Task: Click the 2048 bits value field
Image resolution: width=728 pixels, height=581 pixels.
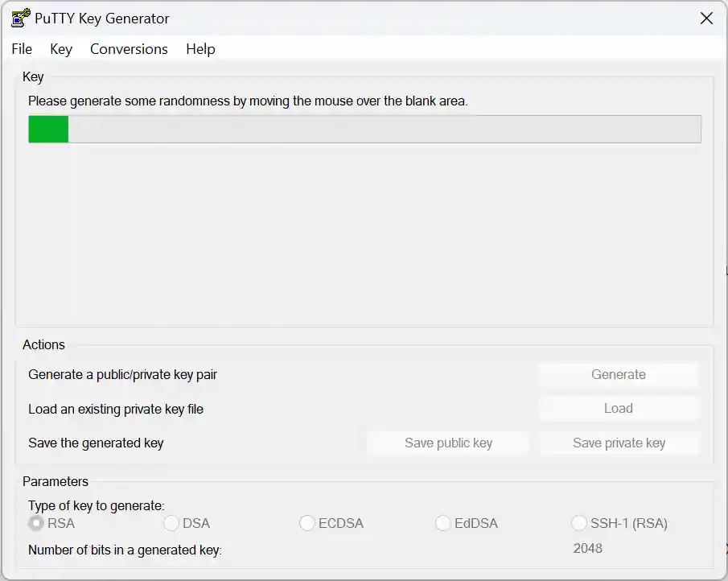Action: pyautogui.click(x=587, y=548)
